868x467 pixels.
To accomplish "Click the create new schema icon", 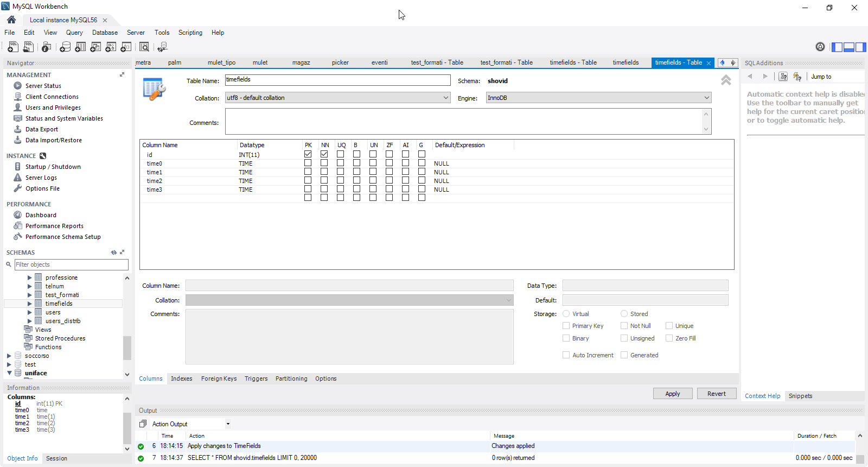I will (65, 47).
